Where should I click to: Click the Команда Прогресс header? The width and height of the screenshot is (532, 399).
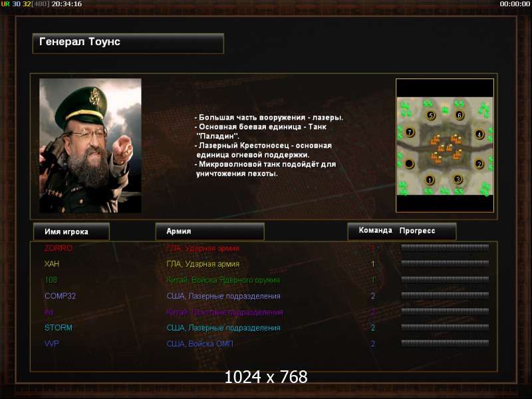coord(402,231)
